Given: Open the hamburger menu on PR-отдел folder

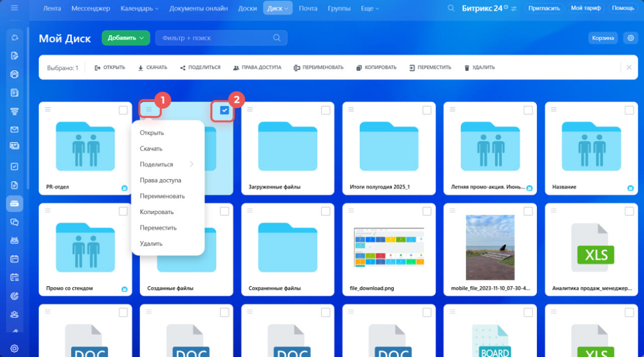Looking at the screenshot, I should point(47,109).
